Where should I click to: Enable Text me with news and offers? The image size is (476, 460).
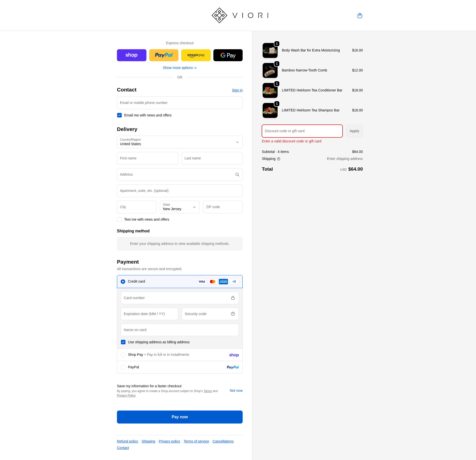[x=119, y=219]
